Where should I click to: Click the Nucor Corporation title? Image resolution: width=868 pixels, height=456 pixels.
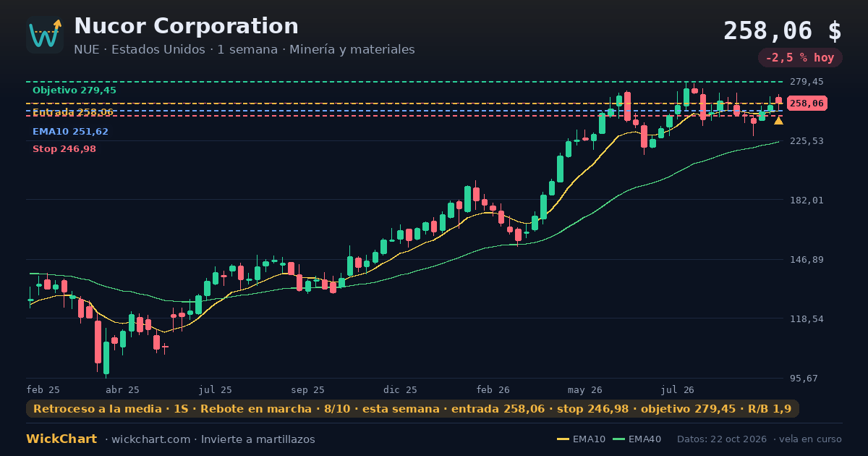pos(186,26)
